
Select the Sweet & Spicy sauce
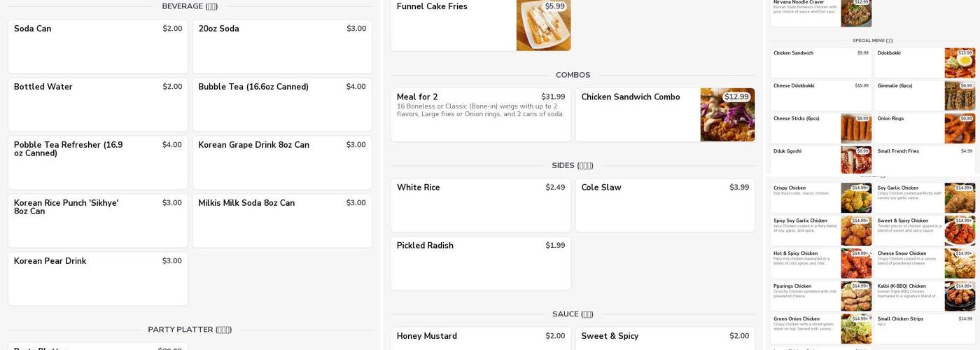tap(665, 339)
